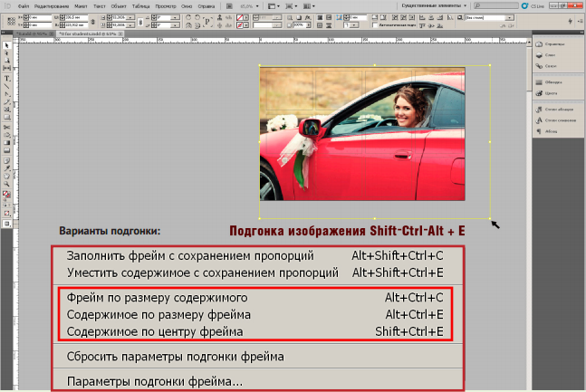Screen dimensions: 586x392
Task: Open the scale X percentage dropdown
Action: click(x=130, y=17)
